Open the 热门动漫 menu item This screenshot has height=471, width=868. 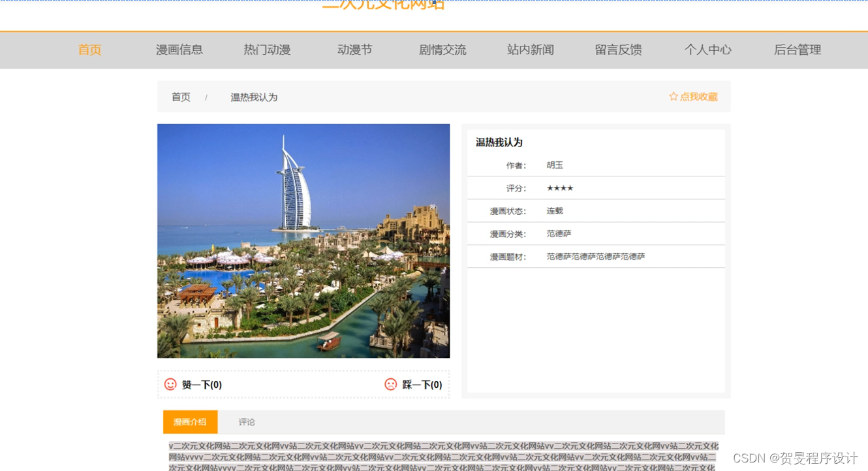click(x=267, y=50)
